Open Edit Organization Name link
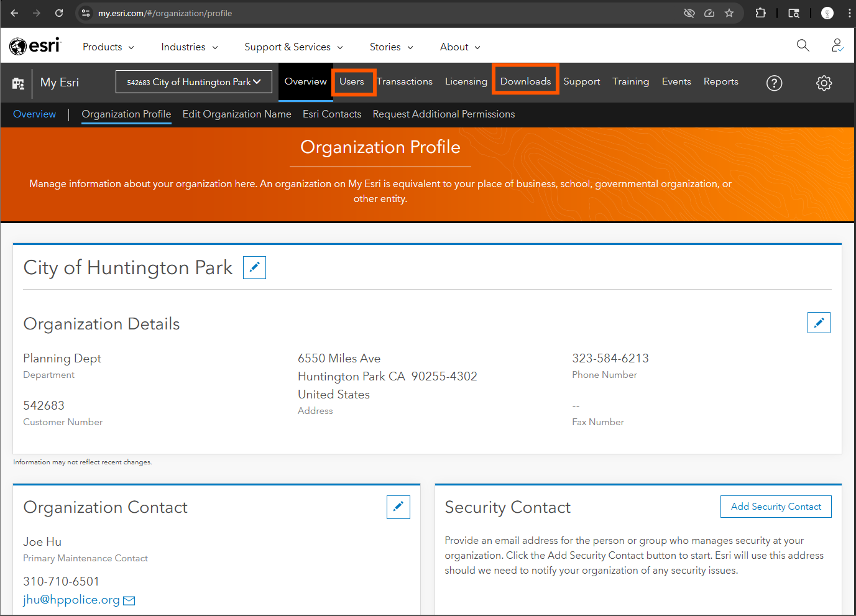The image size is (856, 616). (237, 114)
